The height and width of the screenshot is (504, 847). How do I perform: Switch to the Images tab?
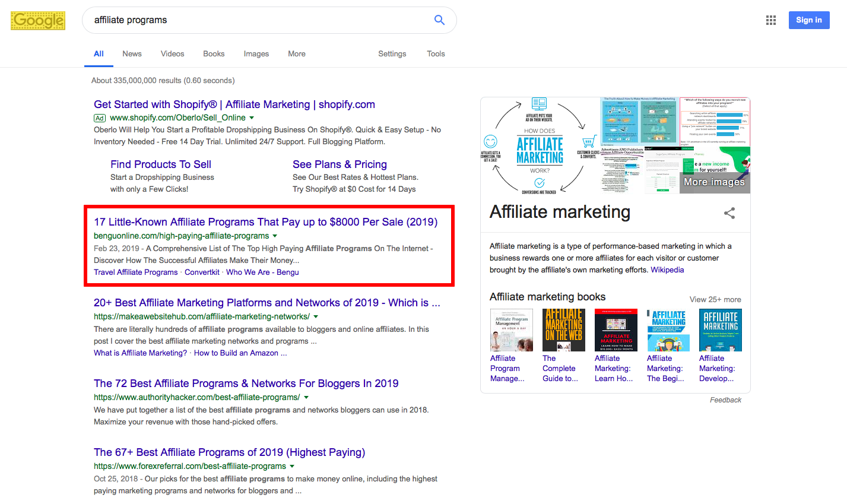256,53
